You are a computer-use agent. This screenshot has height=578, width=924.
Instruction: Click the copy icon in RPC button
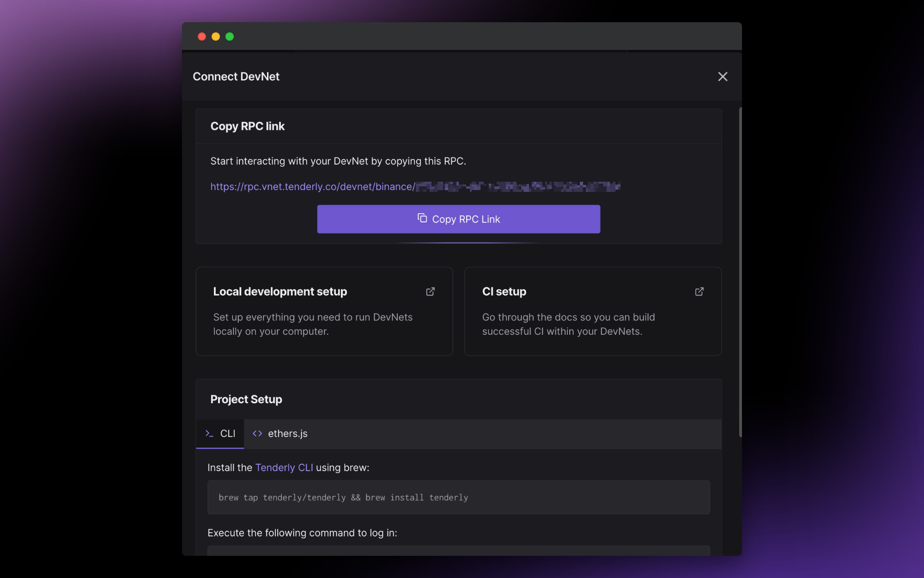(x=422, y=218)
